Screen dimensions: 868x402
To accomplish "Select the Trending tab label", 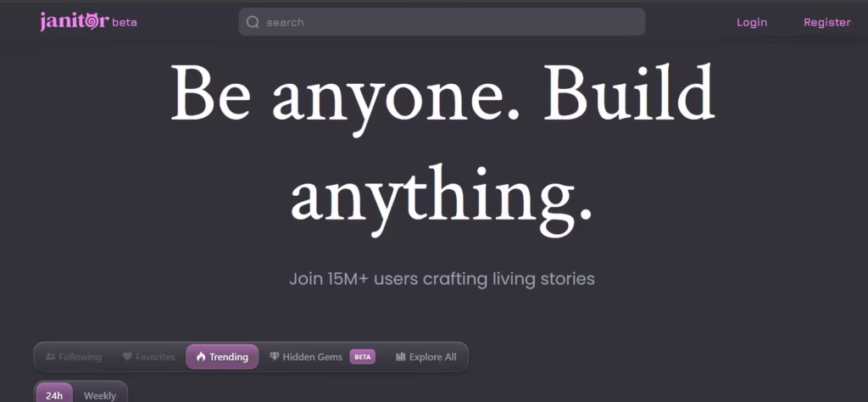I will 229,357.
